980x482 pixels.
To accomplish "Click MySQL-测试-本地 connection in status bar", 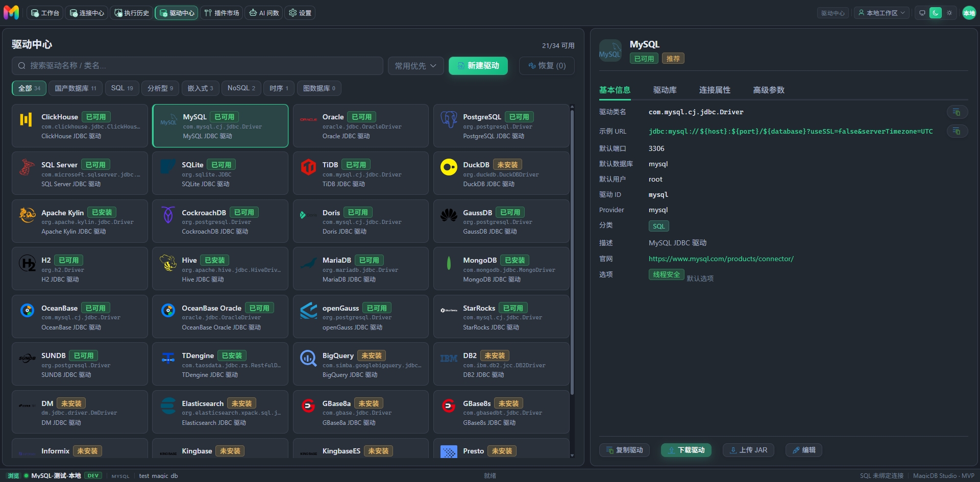I will [x=56, y=476].
